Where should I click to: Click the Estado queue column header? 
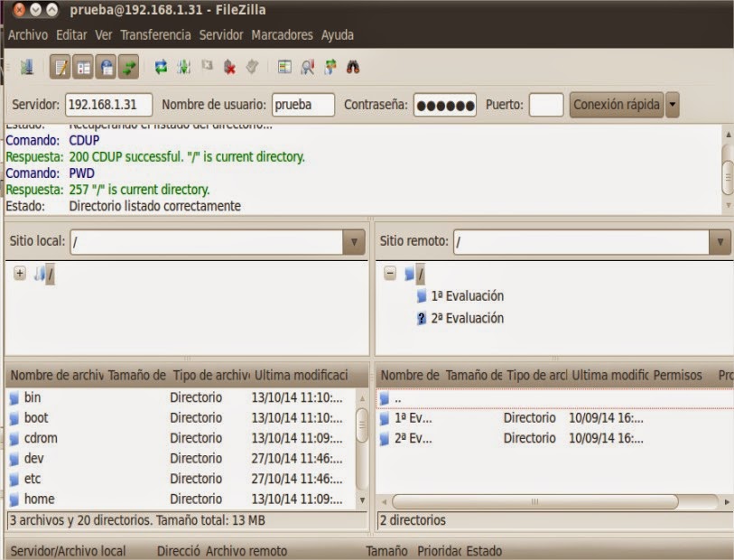tap(484, 551)
